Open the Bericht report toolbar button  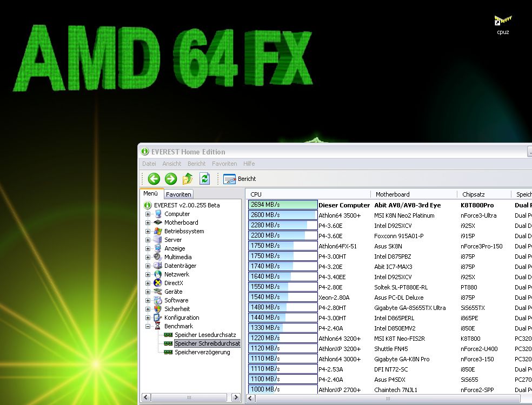point(240,179)
